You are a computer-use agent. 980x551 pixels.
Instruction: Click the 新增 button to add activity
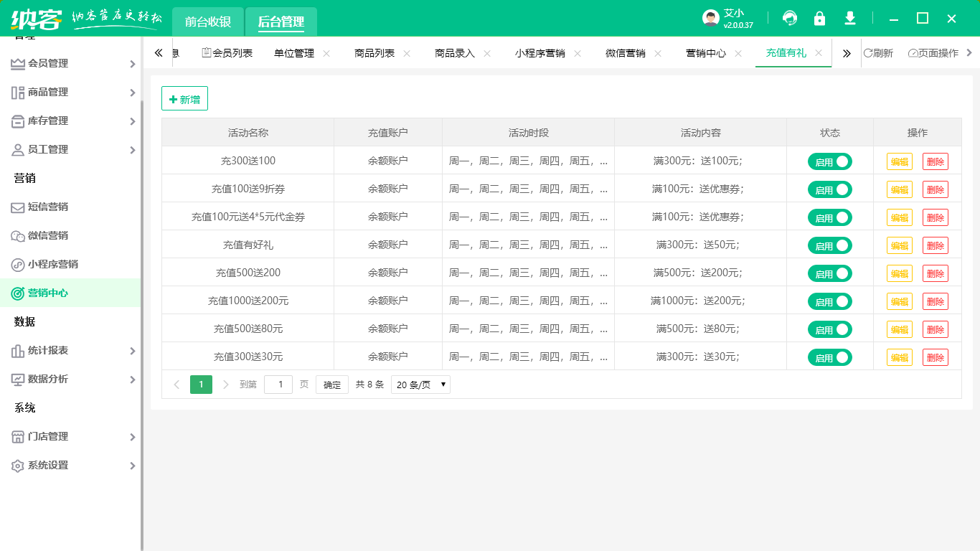[184, 98]
